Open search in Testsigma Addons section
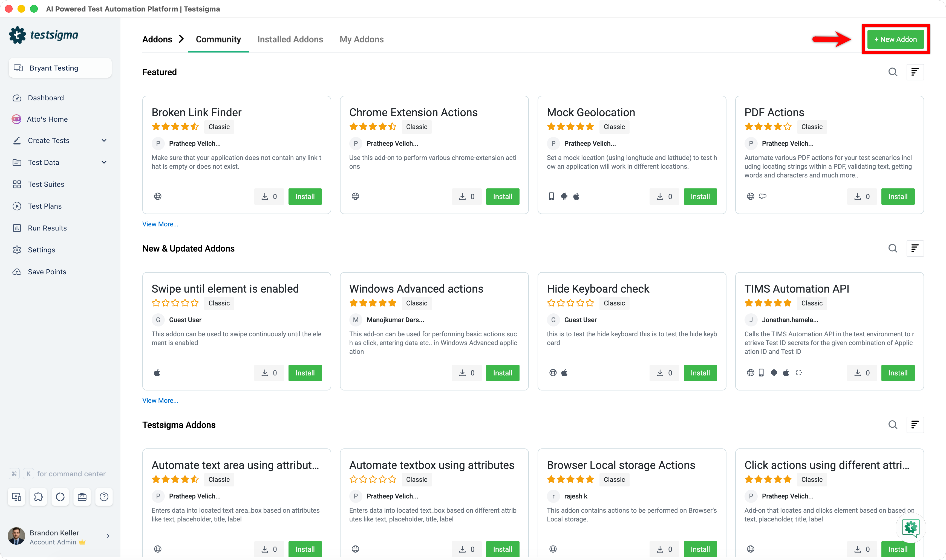 point(892,425)
